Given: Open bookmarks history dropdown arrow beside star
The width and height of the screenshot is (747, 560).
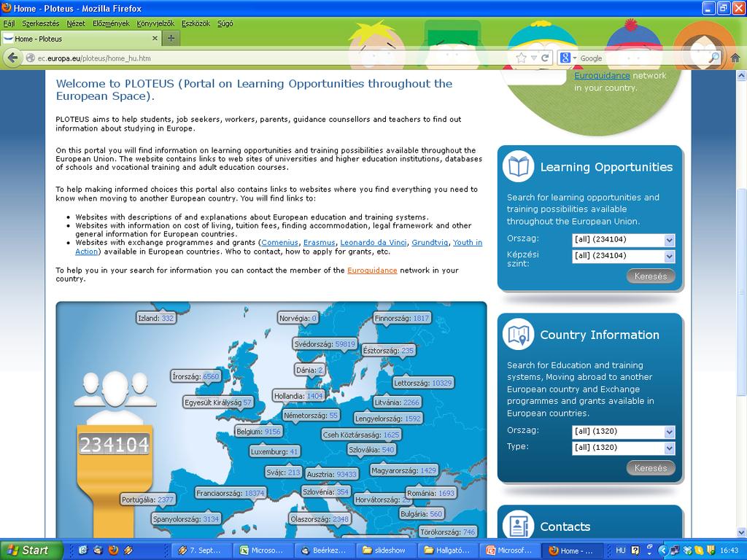Looking at the screenshot, I should pyautogui.click(x=533, y=58).
